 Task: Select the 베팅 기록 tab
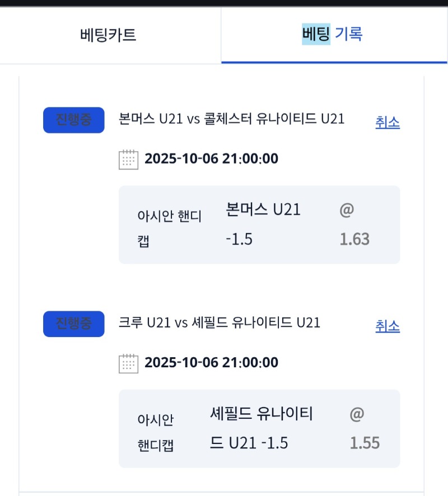point(333,35)
